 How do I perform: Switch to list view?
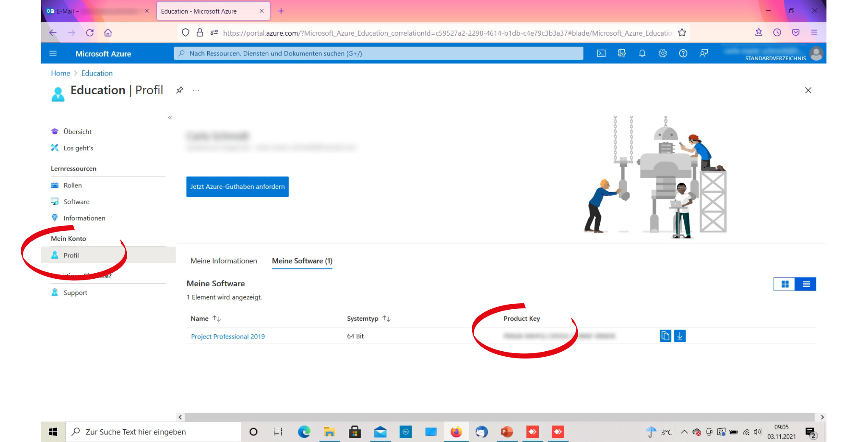[806, 284]
